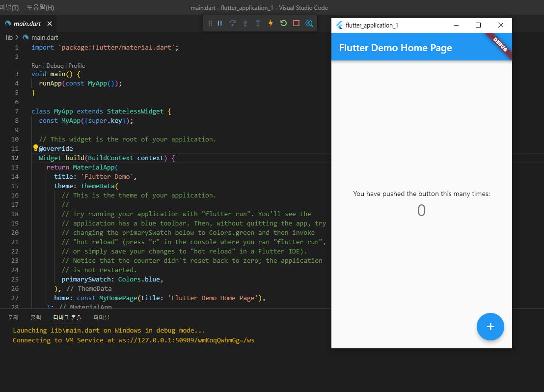The image size is (544, 392).
Task: Click 'StatelessWidget' in the class declaration
Action: point(135,112)
